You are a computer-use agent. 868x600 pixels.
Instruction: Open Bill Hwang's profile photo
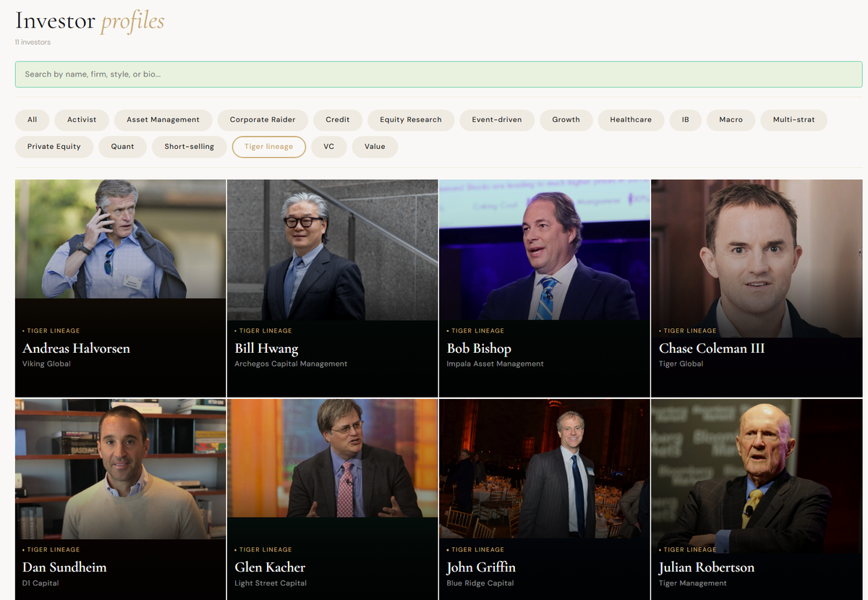[x=332, y=250]
